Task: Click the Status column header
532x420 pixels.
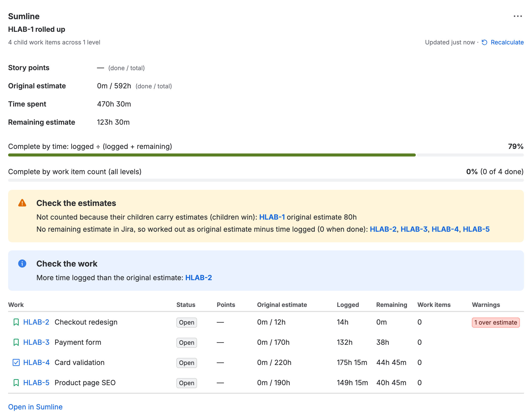Action: (x=186, y=305)
